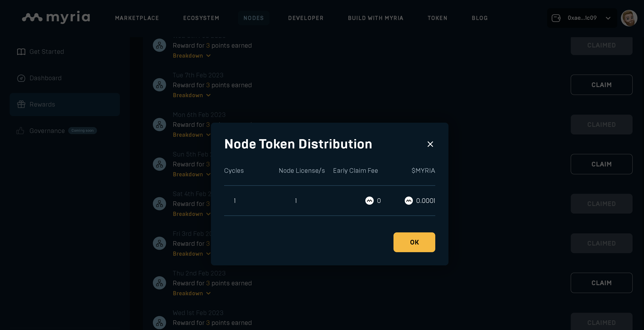644x330 pixels.
Task: Select Rewards in sidebar
Action: (x=65, y=104)
